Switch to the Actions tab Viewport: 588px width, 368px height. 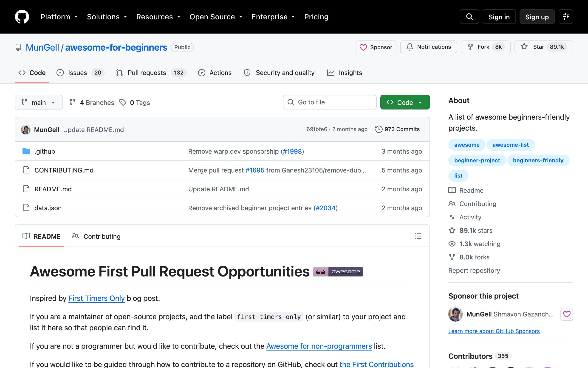(x=215, y=73)
